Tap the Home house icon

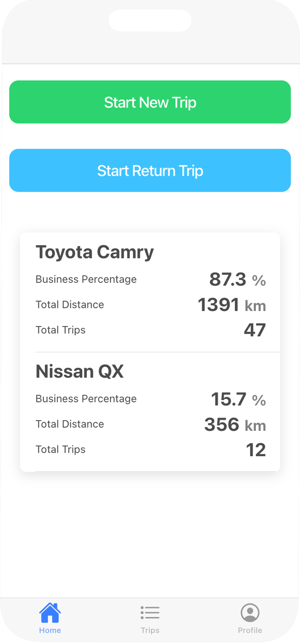[x=50, y=613]
